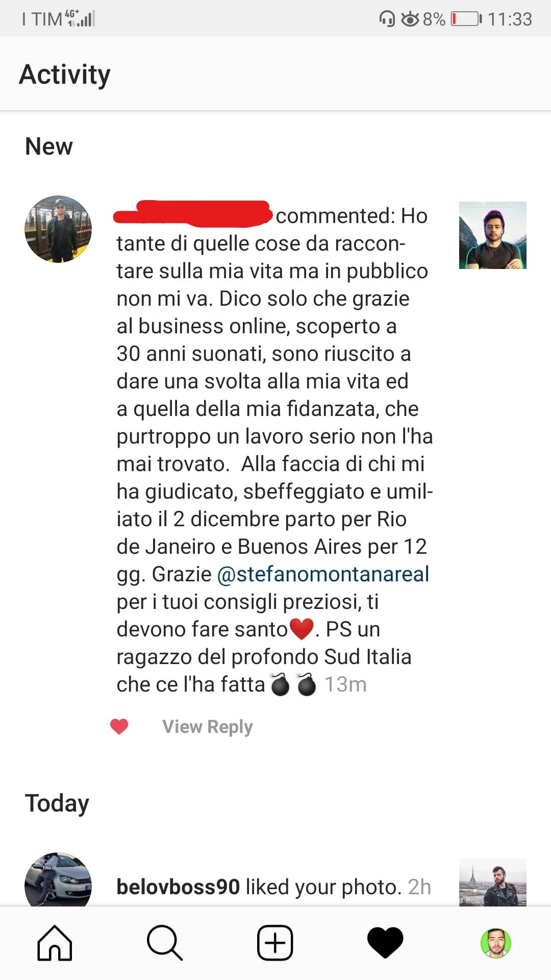Open belovboss90's profile picture
This screenshot has height=980, width=551.
pos(58,879)
